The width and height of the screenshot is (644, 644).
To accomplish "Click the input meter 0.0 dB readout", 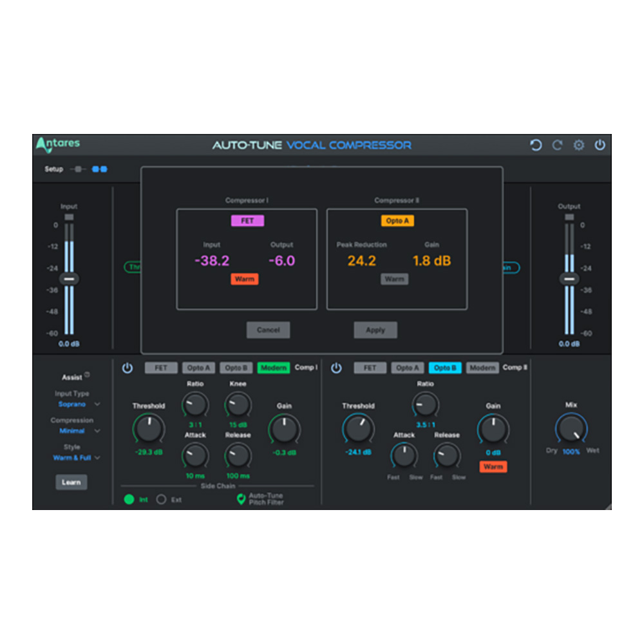I will coord(69,344).
